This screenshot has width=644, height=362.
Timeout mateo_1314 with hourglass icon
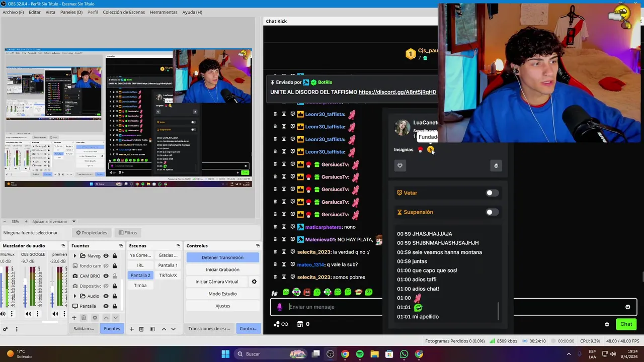point(284,264)
